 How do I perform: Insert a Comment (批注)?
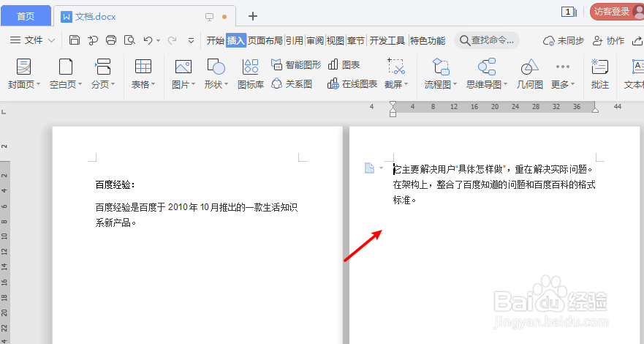point(599,74)
